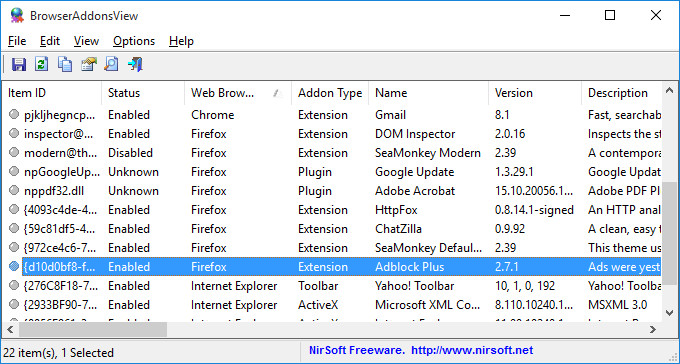Click the Version column header
This screenshot has width=680, height=364.
point(535,93)
